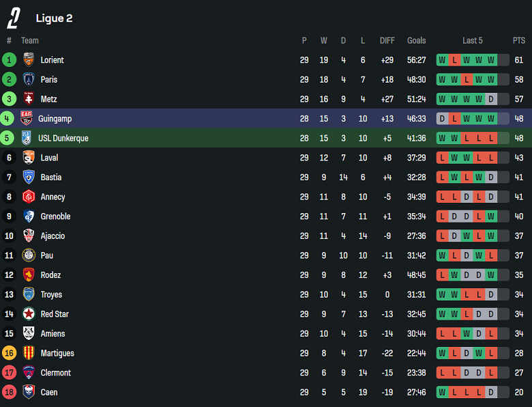Sort by DIFF column header

pos(387,41)
